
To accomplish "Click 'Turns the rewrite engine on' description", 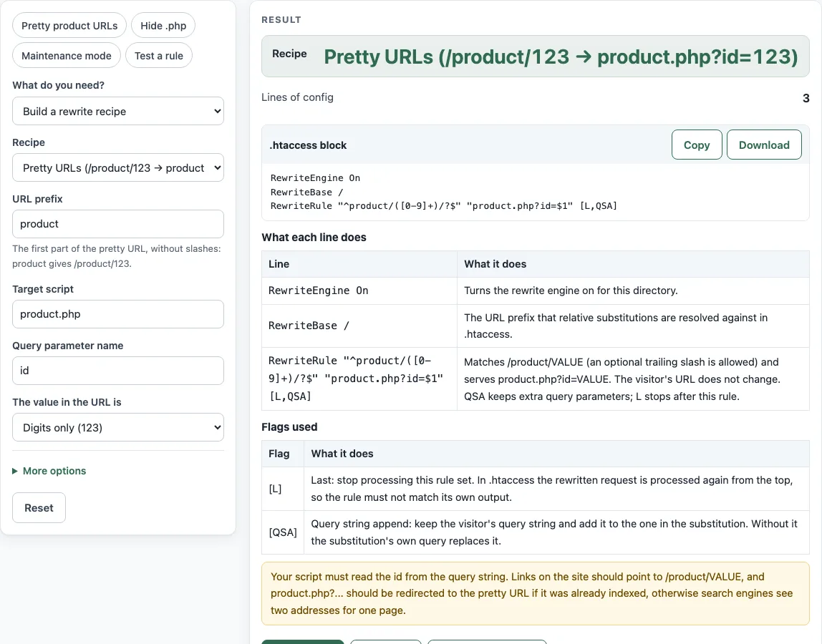I will [633, 291].
